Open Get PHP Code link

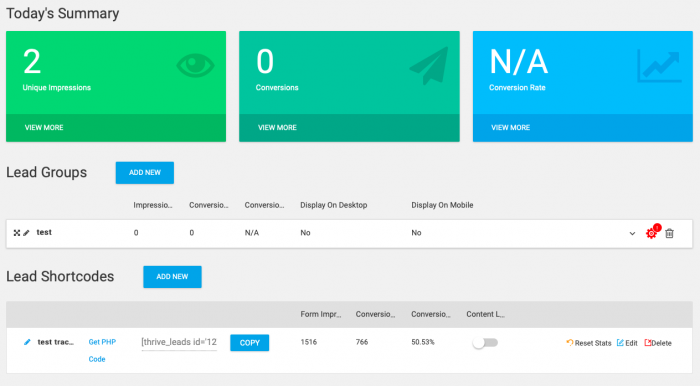click(x=102, y=350)
